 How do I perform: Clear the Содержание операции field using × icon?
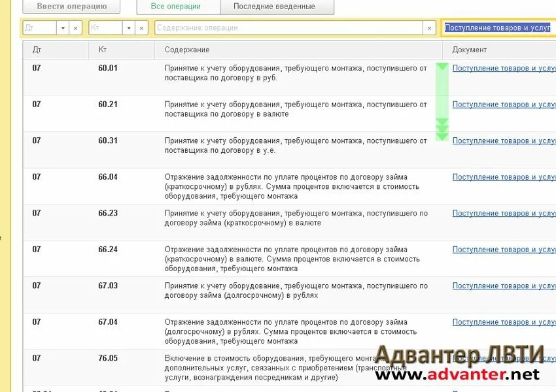[x=429, y=27]
